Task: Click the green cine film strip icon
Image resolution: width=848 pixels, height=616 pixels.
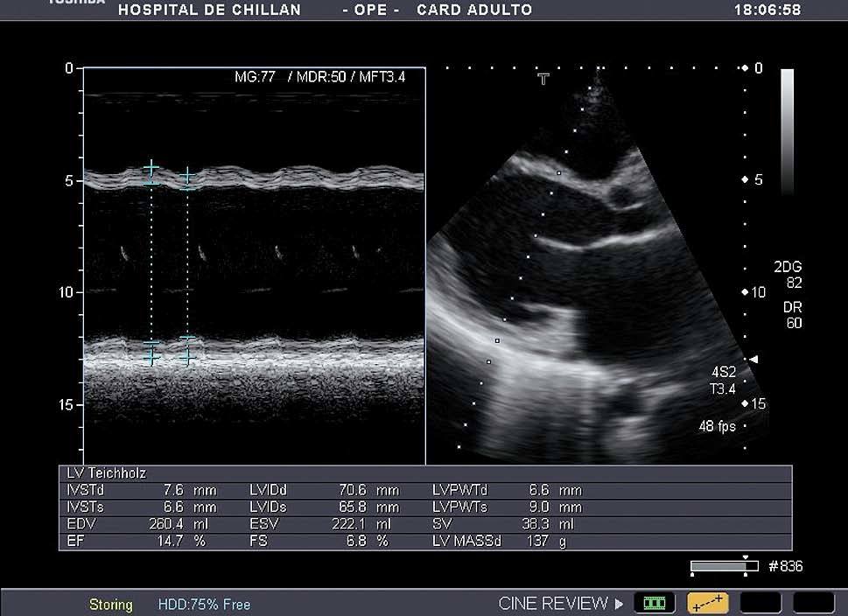Action: tap(654, 603)
